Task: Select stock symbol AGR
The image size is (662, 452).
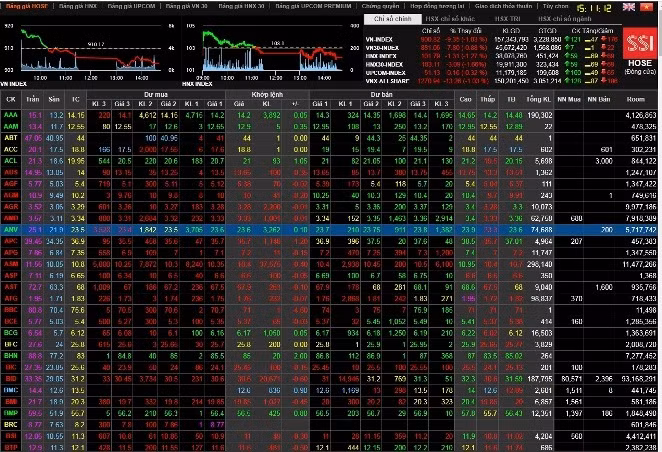Action: coord(11,207)
